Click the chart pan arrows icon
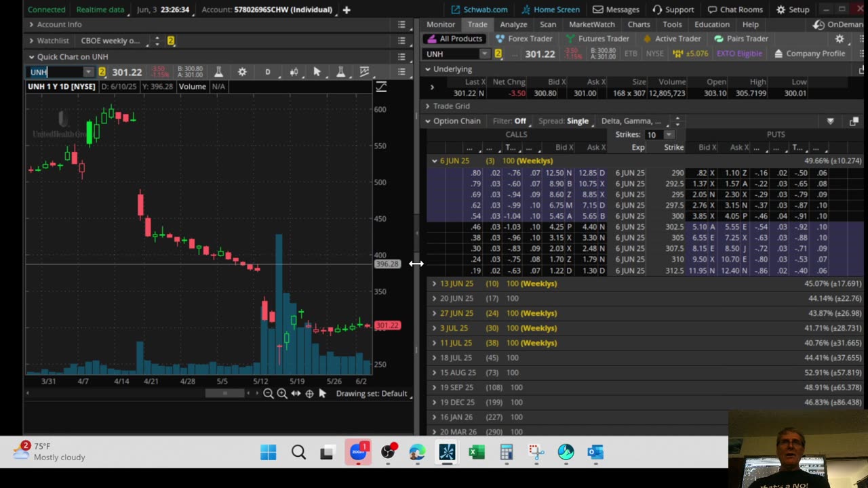 pyautogui.click(x=296, y=393)
